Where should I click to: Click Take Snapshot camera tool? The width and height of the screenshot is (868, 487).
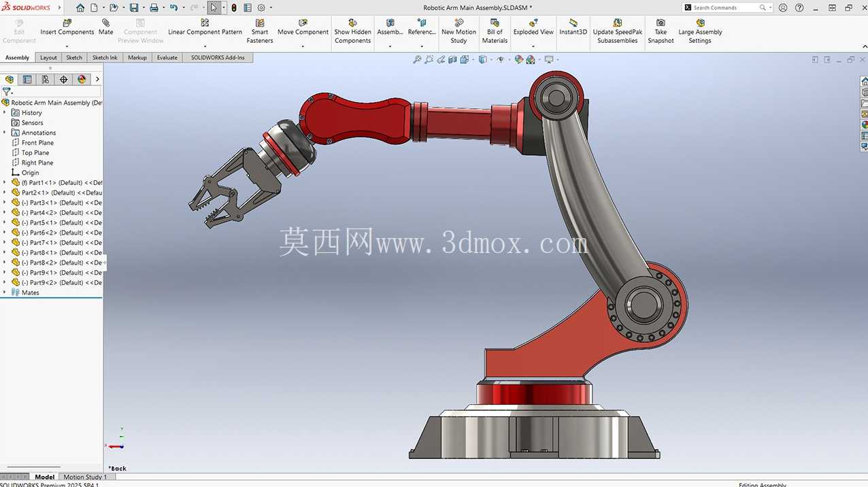[661, 31]
